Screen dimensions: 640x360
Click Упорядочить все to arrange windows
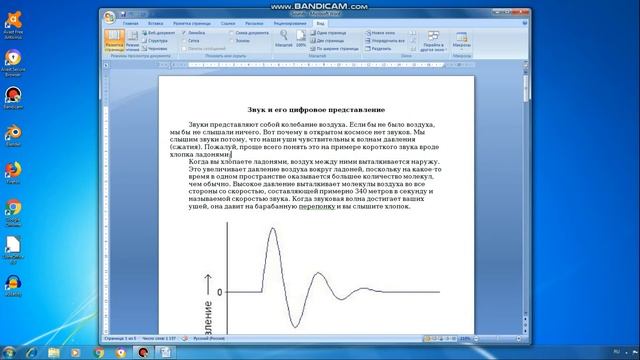click(x=385, y=41)
